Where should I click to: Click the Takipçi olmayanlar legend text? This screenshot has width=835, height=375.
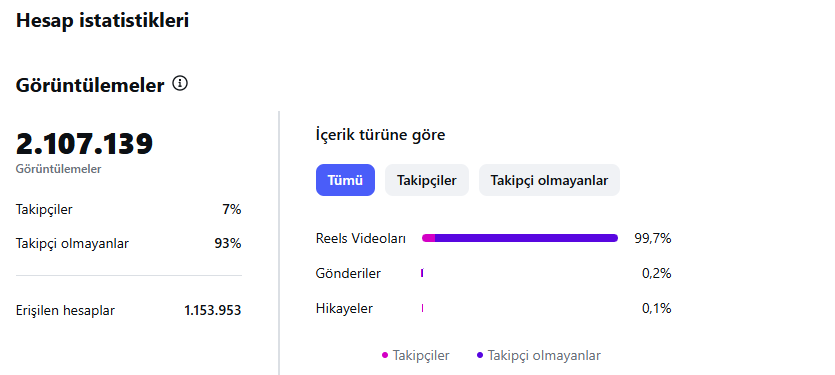[544, 356]
